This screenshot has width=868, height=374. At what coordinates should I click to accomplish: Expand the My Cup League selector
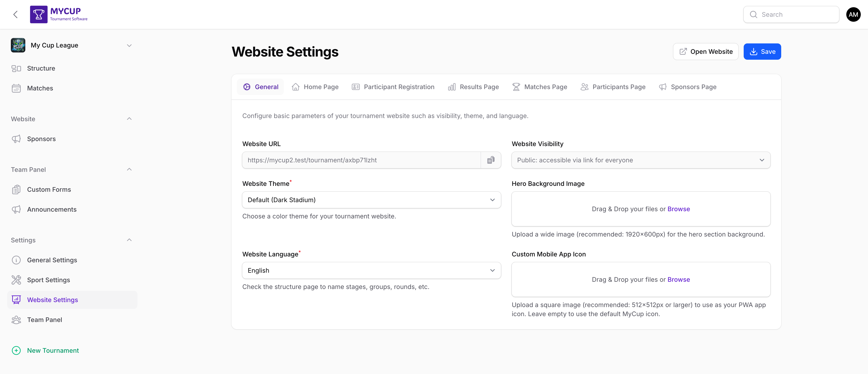(129, 45)
